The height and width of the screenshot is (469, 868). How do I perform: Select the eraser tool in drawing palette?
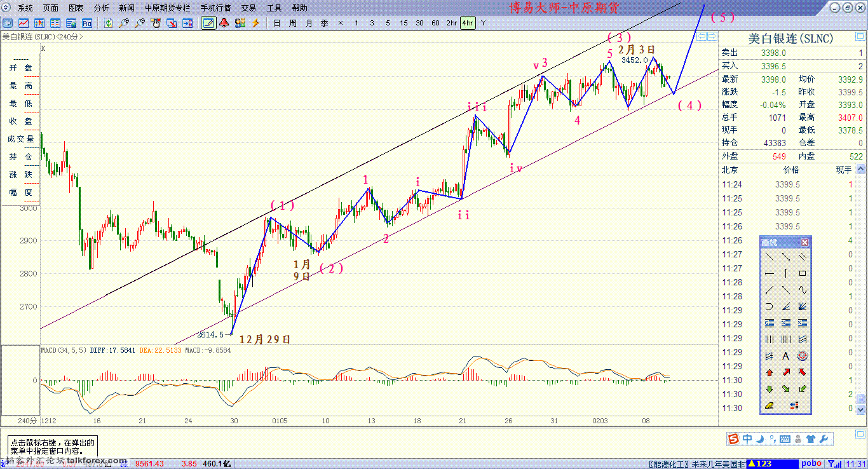770,405
